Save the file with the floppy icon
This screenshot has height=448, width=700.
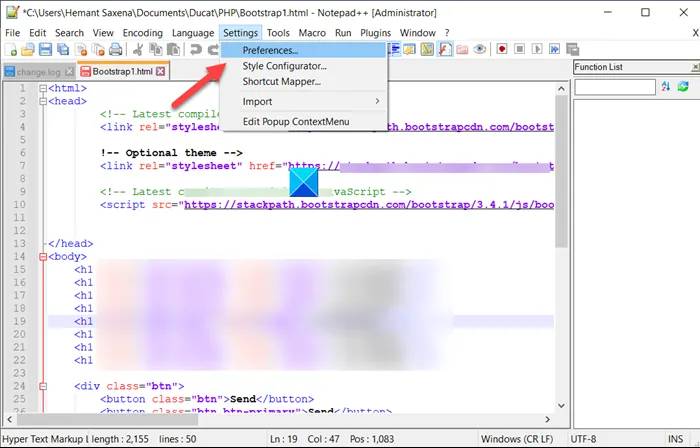(45, 50)
